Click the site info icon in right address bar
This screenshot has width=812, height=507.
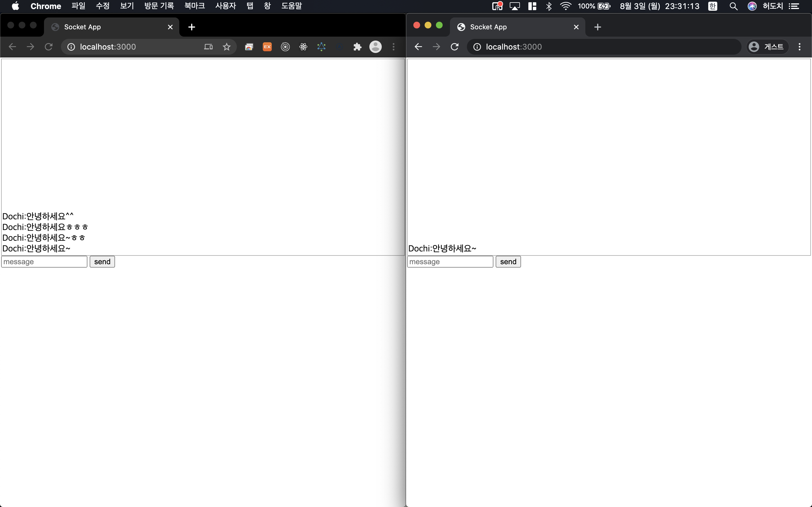tap(477, 46)
